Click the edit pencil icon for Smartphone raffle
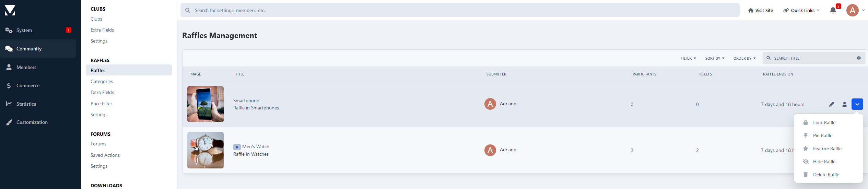Screen dimensions: 868x189 click(831, 104)
